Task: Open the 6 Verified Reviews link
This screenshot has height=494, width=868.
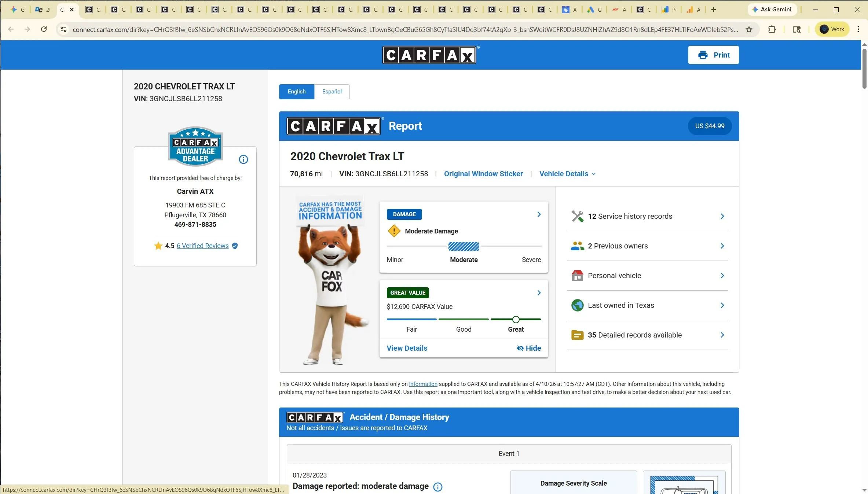Action: click(202, 246)
